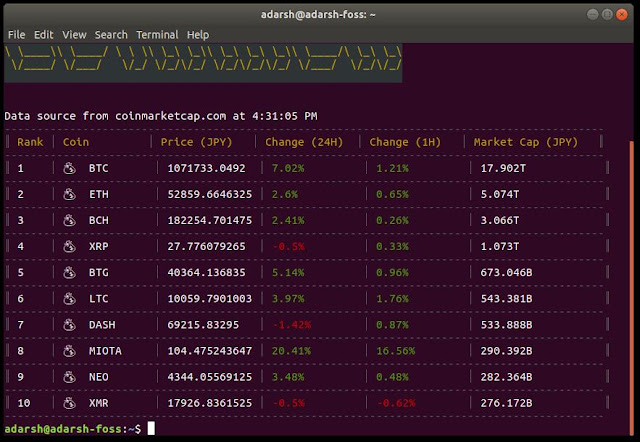The width and height of the screenshot is (640, 442).
Task: Click the terminal vertical scrollbar
Action: click(x=631, y=288)
